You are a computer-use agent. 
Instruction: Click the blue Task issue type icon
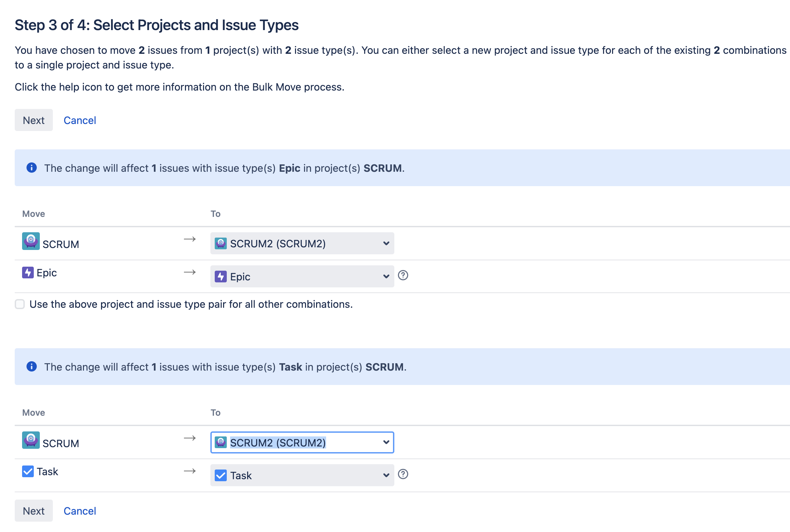pos(28,471)
